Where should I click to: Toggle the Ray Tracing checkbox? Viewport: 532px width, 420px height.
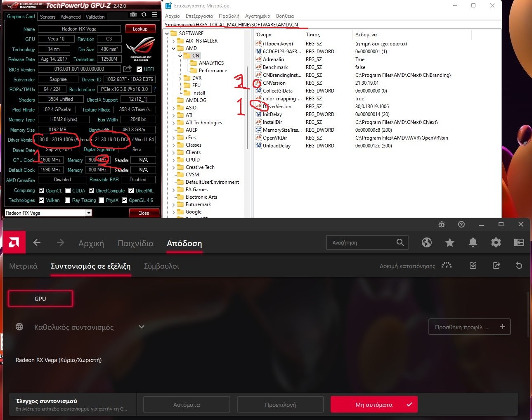(68, 200)
